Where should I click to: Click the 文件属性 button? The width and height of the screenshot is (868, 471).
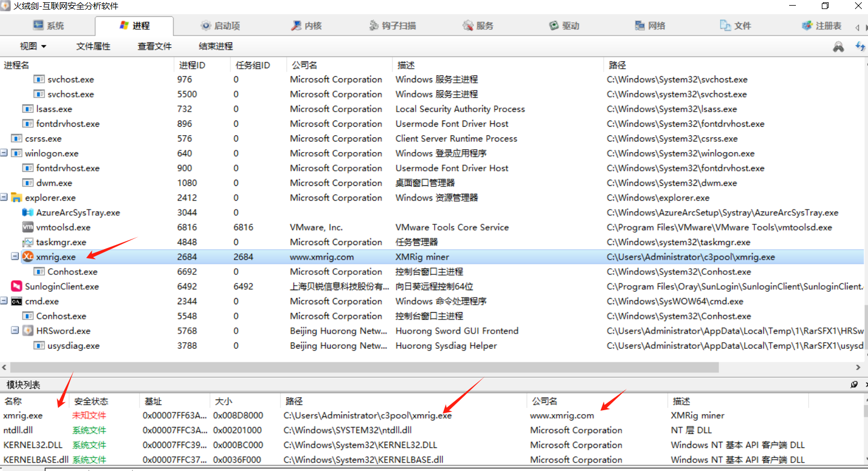tap(94, 46)
